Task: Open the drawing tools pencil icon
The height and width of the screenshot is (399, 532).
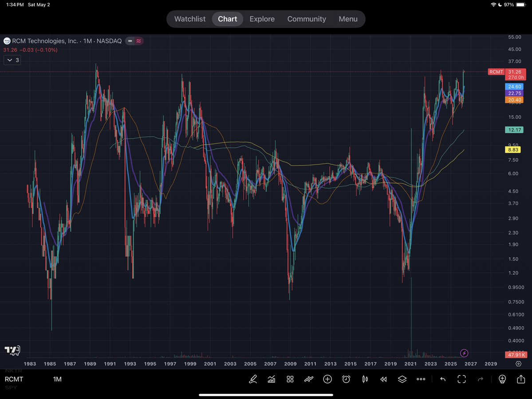Action: (253, 379)
